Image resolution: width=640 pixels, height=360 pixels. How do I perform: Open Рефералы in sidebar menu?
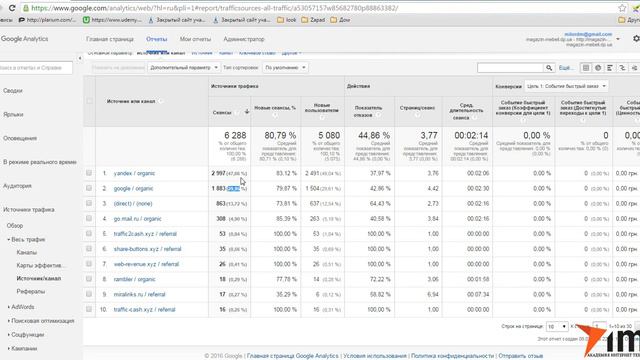click(31, 291)
